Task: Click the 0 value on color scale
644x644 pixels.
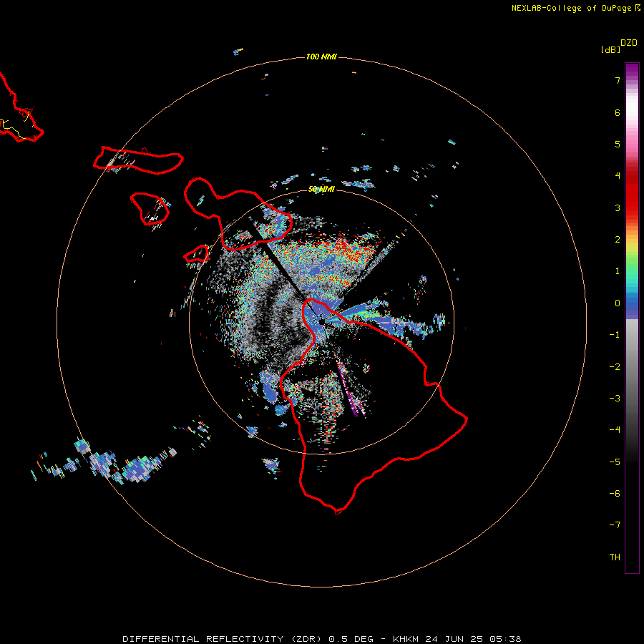Action: 618,303
